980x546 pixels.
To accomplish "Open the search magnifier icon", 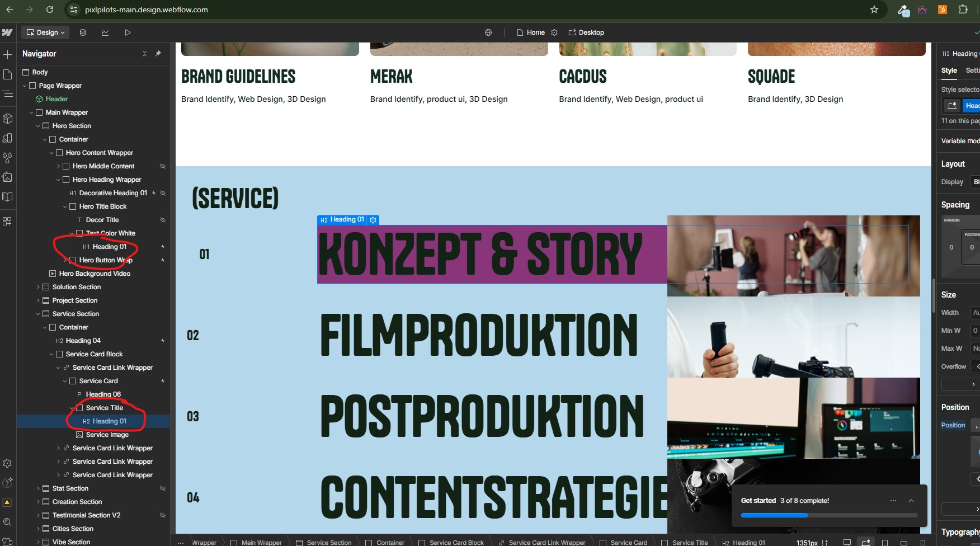I will (x=7, y=523).
